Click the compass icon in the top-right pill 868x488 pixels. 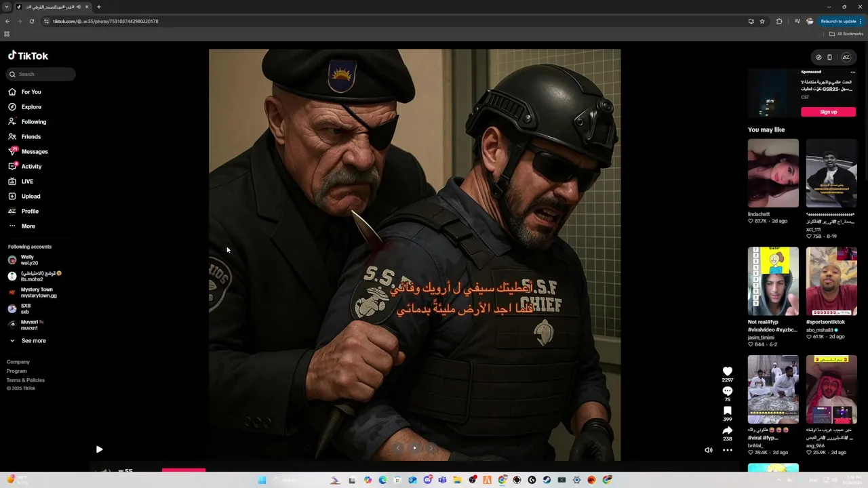pos(818,58)
